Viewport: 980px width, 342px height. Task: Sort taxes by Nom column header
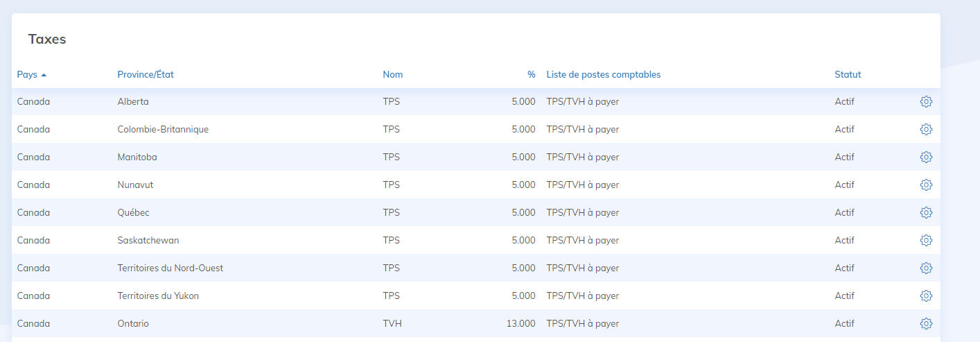point(392,74)
